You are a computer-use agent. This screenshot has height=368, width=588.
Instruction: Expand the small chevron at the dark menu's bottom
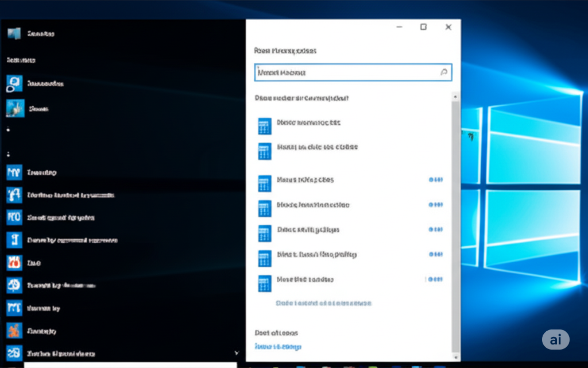[237, 353]
